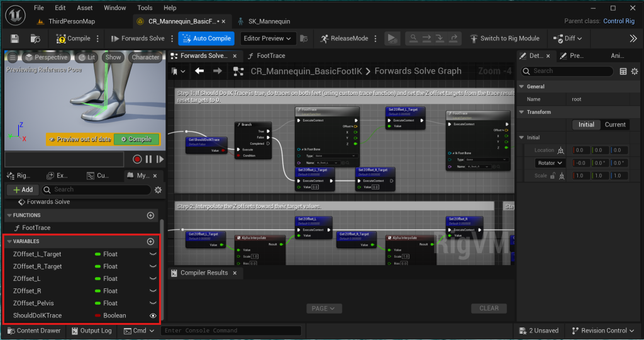Screen dimensions: 644x340
Task: Toggle visibility of ZOffset_L_Target variable
Action: pos(153,254)
